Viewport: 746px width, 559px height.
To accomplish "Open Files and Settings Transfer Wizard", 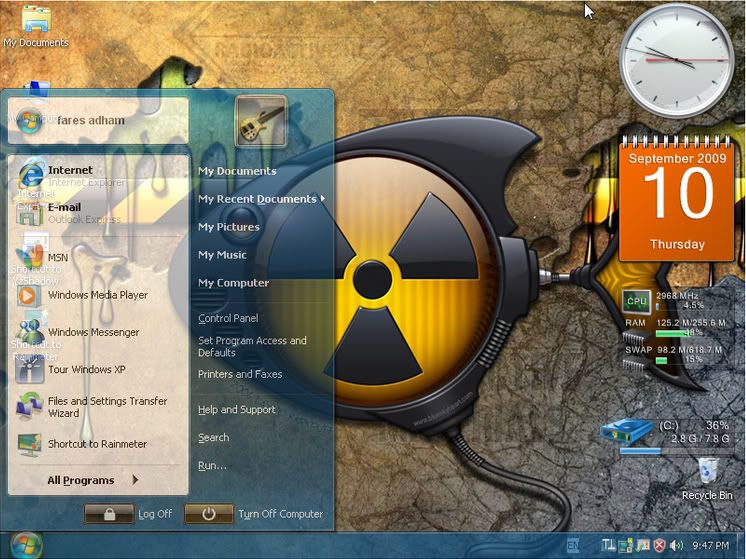I will click(x=98, y=407).
